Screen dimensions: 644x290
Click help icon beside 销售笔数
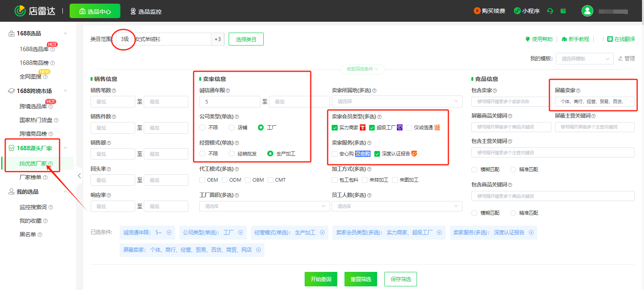click(x=114, y=91)
